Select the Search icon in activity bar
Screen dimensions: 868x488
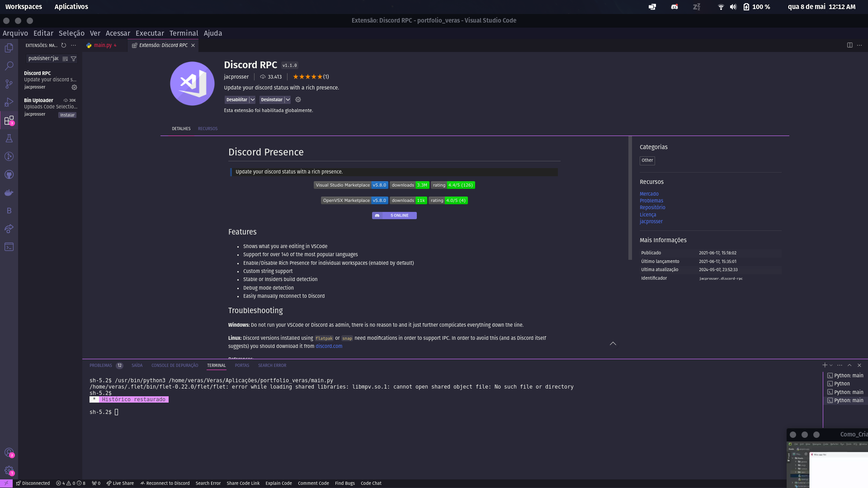coord(9,66)
